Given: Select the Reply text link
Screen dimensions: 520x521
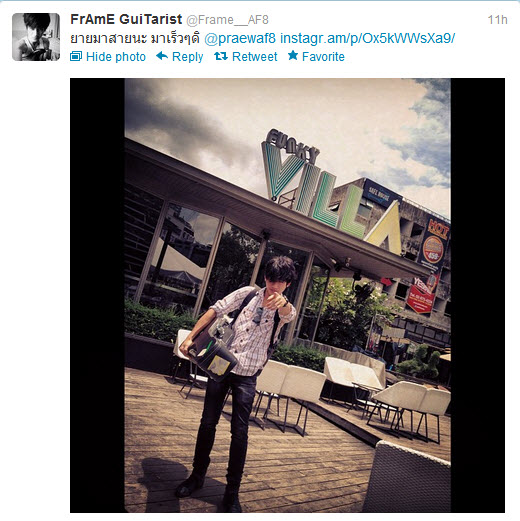Looking at the screenshot, I should (x=187, y=57).
